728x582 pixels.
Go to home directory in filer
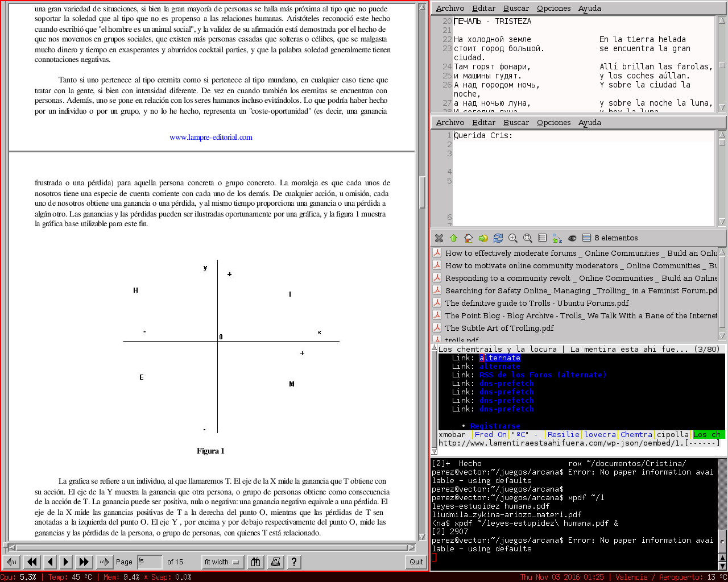(468, 238)
